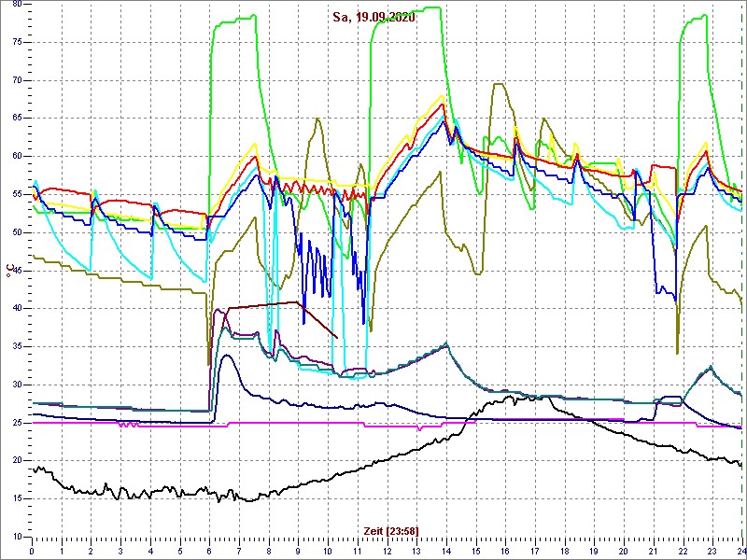The image size is (747, 560).
Task: Click hour "6" on the time axis
Action: click(x=209, y=550)
